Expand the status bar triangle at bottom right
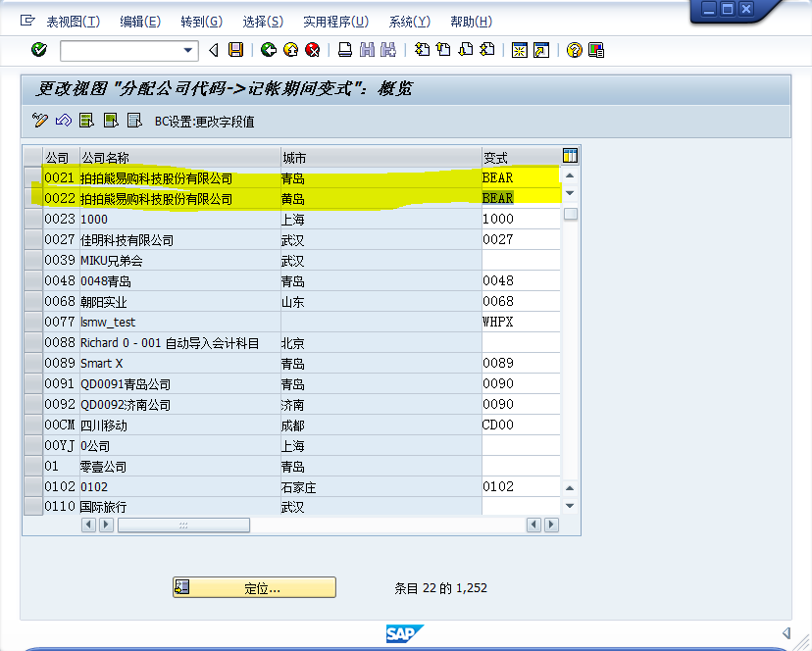This screenshot has height=651, width=812. pos(787,633)
